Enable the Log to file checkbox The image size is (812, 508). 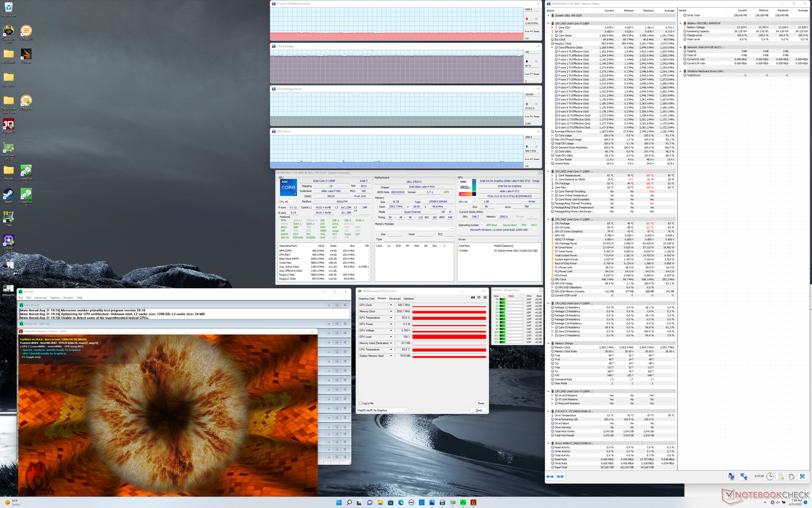pyautogui.click(x=360, y=403)
